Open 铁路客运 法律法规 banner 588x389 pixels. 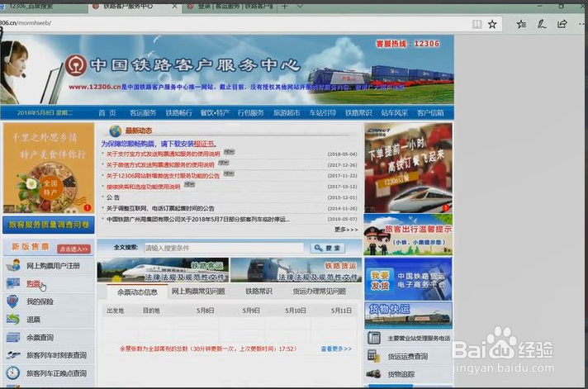(x=163, y=270)
